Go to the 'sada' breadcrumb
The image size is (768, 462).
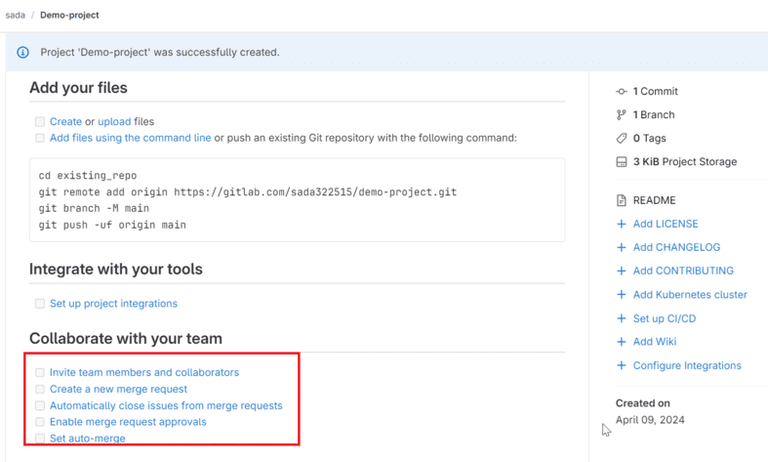click(15, 15)
